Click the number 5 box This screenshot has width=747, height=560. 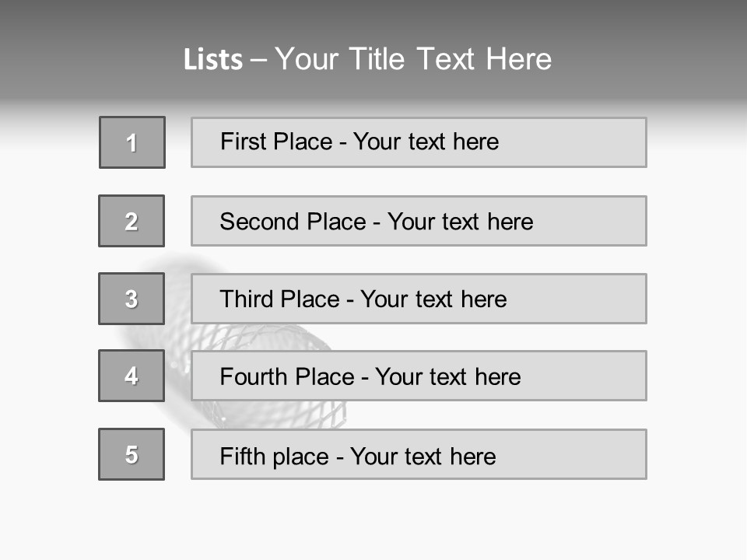pos(132,454)
